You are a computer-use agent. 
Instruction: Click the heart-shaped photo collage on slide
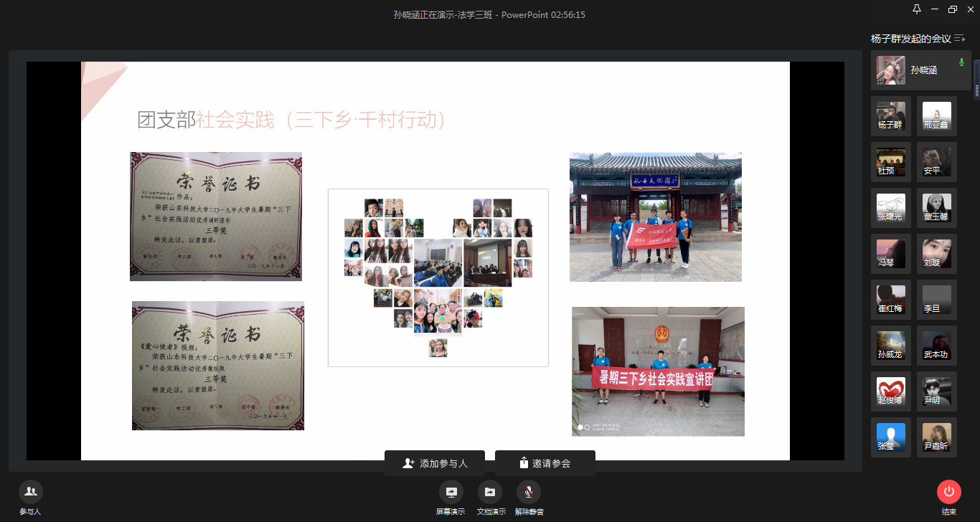[438, 277]
